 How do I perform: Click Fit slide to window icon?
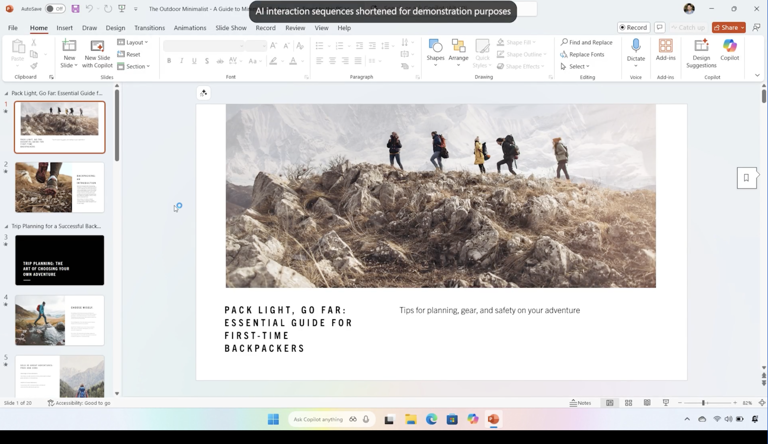pos(762,403)
